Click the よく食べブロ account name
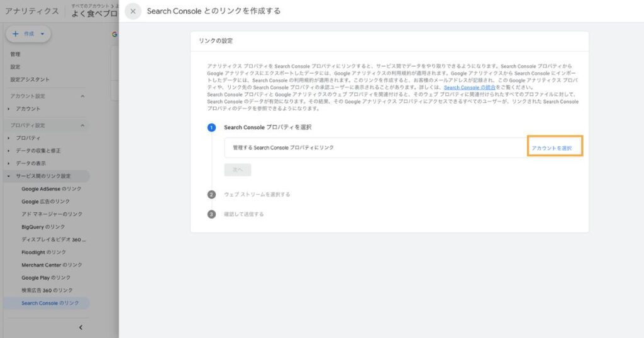The height and width of the screenshot is (338, 644). [x=94, y=14]
